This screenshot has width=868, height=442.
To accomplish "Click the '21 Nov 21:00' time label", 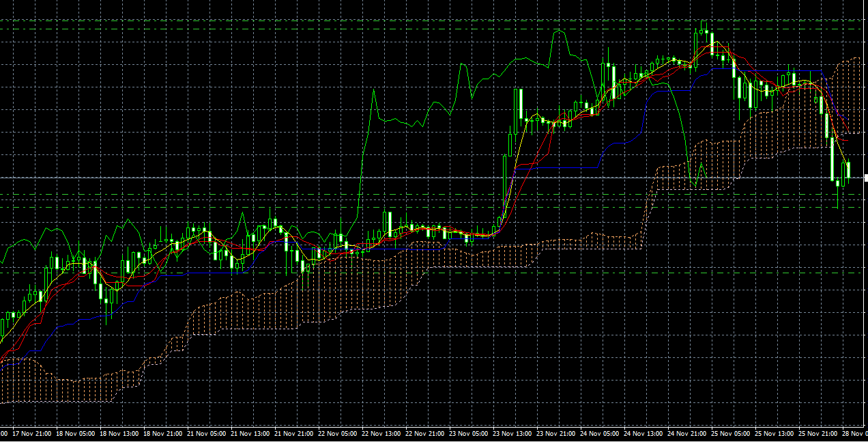I will coord(294,433).
